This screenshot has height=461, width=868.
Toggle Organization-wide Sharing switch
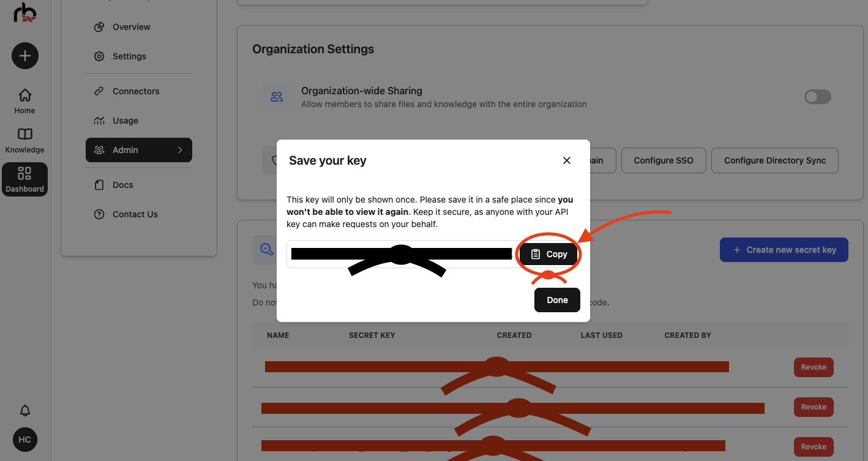(817, 97)
